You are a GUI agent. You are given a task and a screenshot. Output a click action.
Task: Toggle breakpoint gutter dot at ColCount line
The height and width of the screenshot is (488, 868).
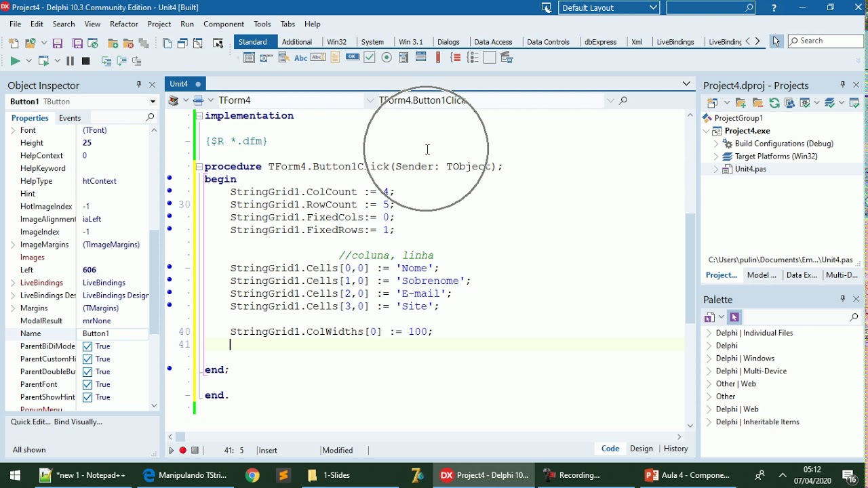click(x=170, y=190)
